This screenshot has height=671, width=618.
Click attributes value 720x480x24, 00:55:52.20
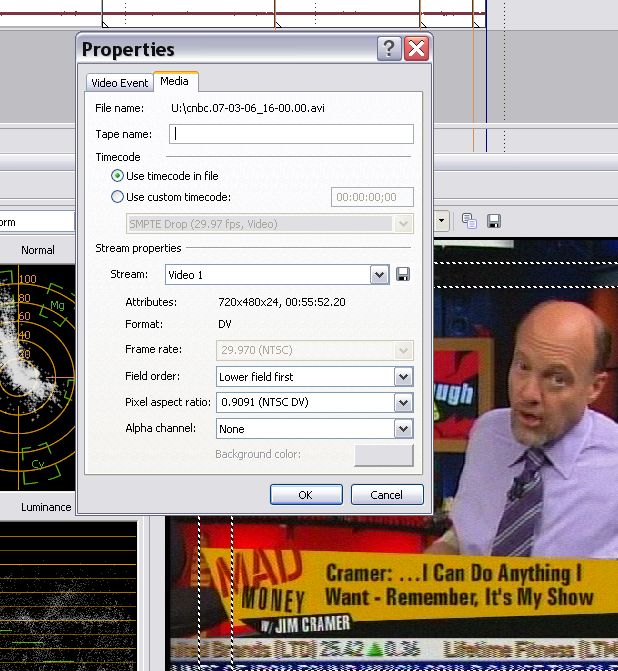pyautogui.click(x=282, y=302)
